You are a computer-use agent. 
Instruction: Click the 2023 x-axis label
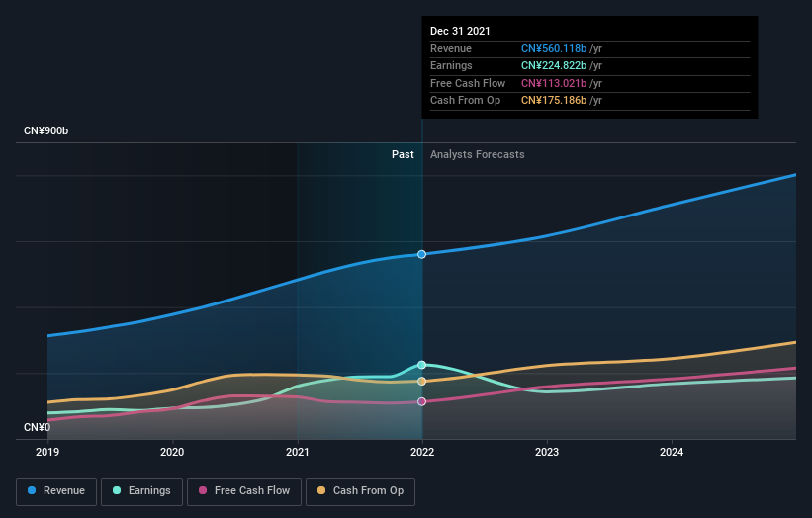pyautogui.click(x=547, y=452)
